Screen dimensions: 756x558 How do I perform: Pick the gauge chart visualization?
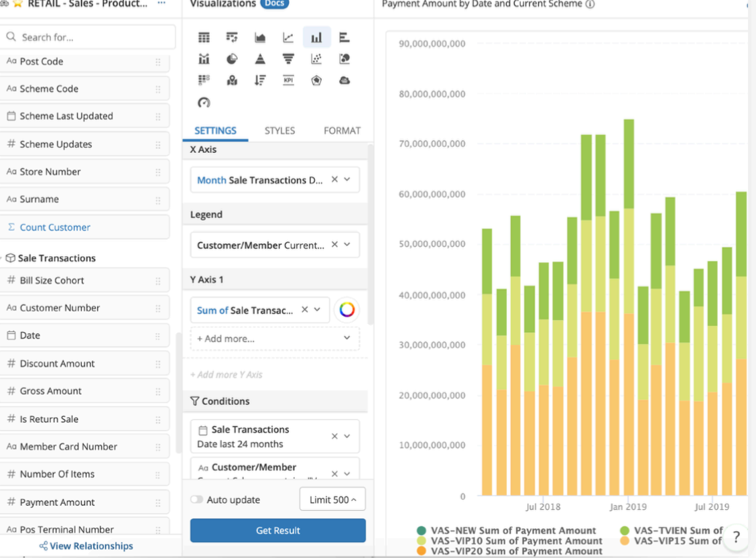204,102
